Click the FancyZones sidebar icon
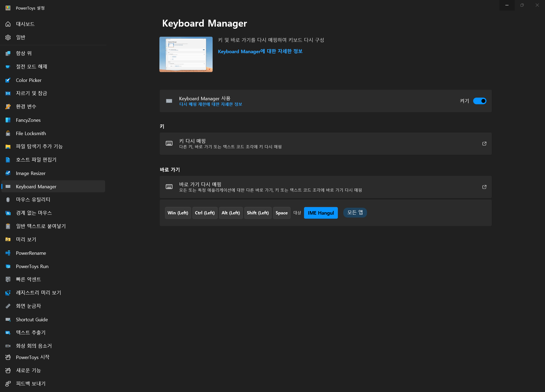This screenshot has width=545, height=392. pos(8,120)
